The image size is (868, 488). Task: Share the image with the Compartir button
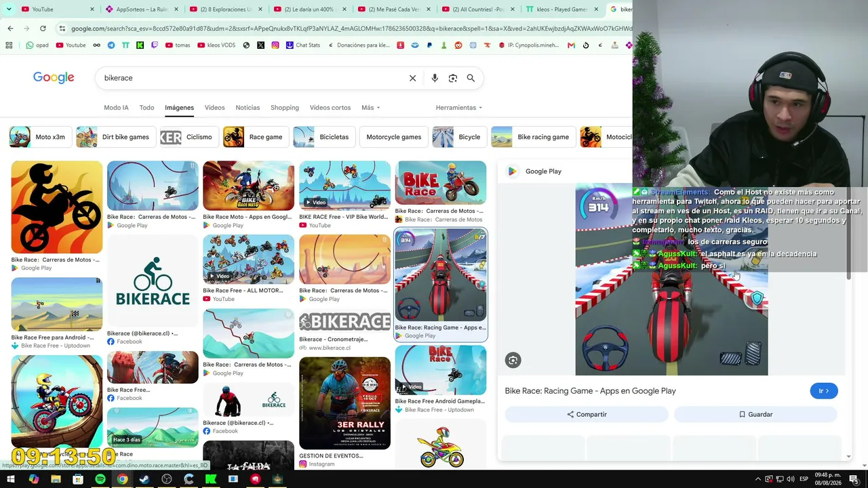click(x=587, y=414)
